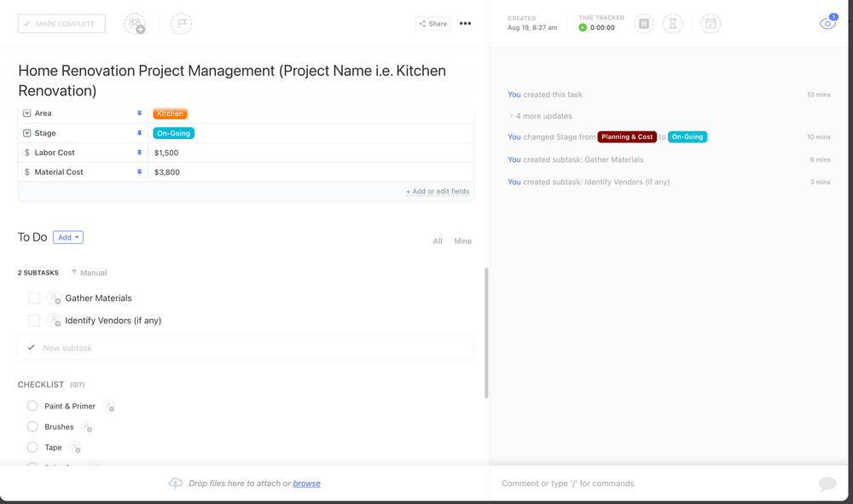The image size is (853, 504).
Task: Select the All filter tab
Action: point(438,241)
